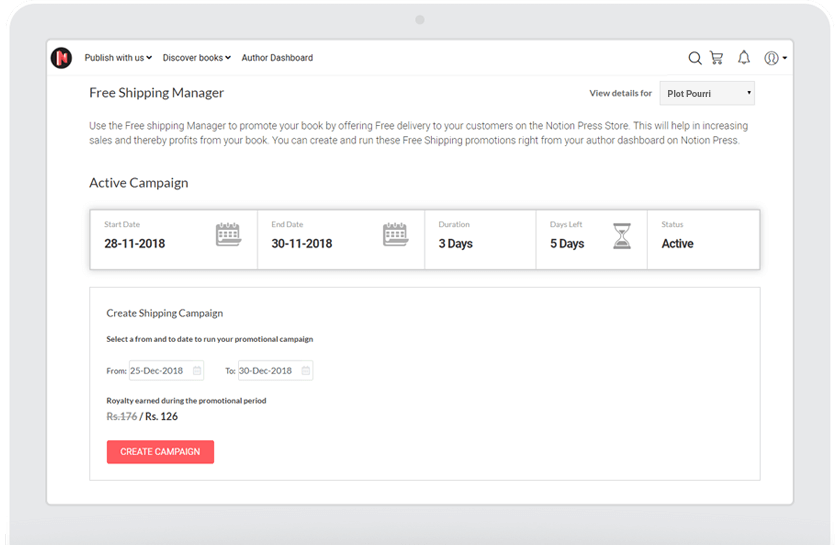Click the End Date calendar icon
This screenshot has height=545, width=840.
click(395, 236)
